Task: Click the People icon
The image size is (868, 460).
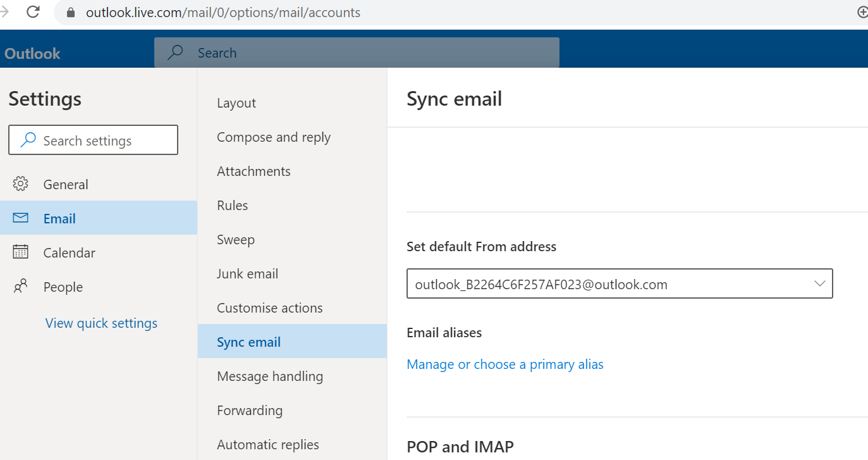Action: click(20, 286)
